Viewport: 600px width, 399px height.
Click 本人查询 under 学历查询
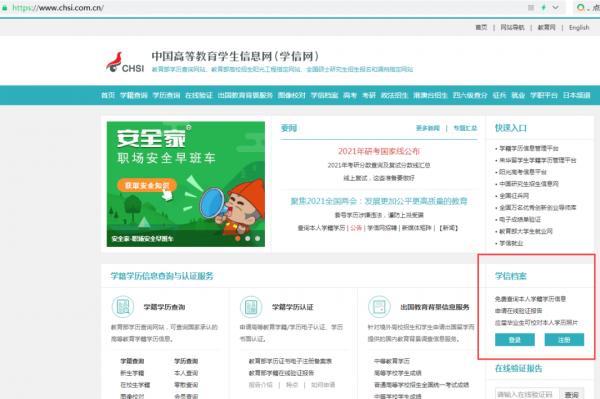coord(186,373)
